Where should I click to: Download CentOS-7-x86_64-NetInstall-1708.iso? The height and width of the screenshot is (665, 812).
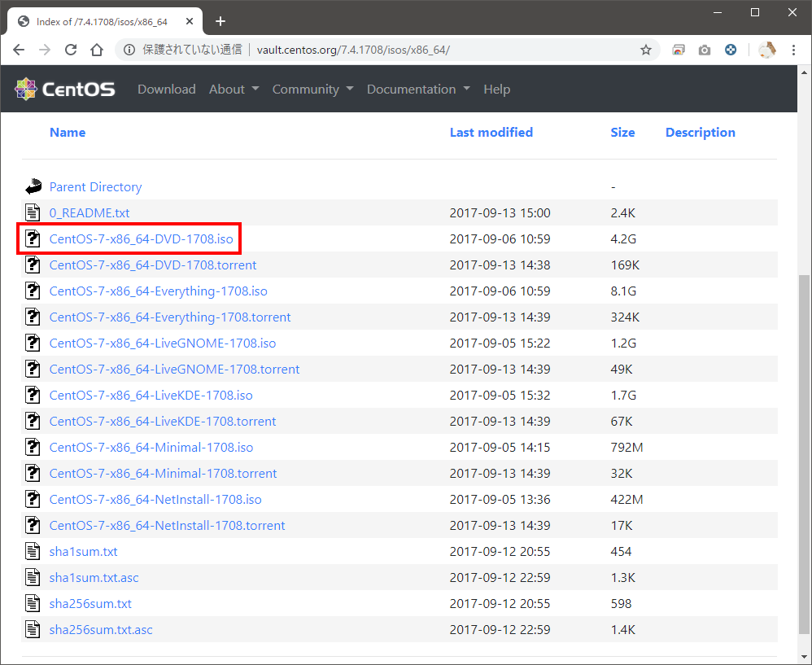pyautogui.click(x=155, y=499)
